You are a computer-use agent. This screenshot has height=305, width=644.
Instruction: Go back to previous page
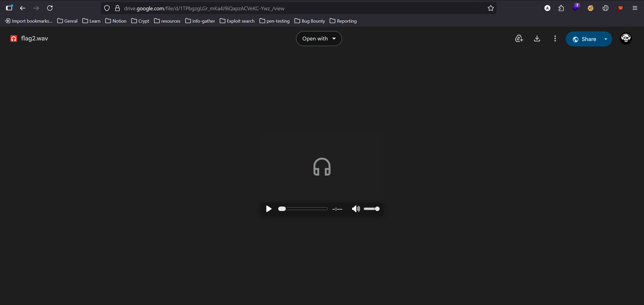click(x=23, y=8)
